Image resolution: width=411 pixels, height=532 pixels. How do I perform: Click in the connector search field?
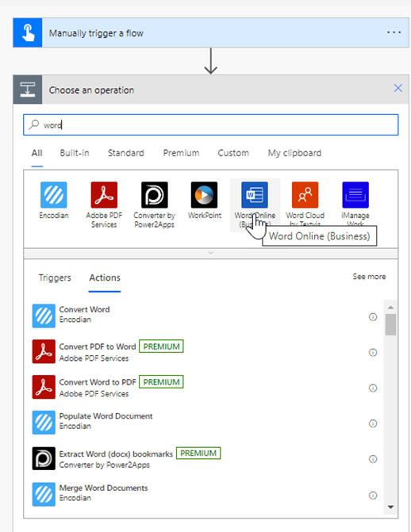[x=210, y=124]
